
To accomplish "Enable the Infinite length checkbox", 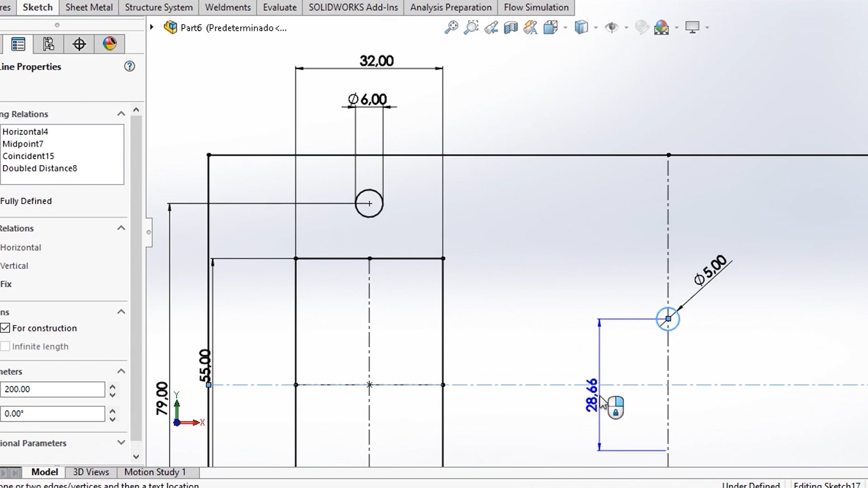I will (x=5, y=346).
